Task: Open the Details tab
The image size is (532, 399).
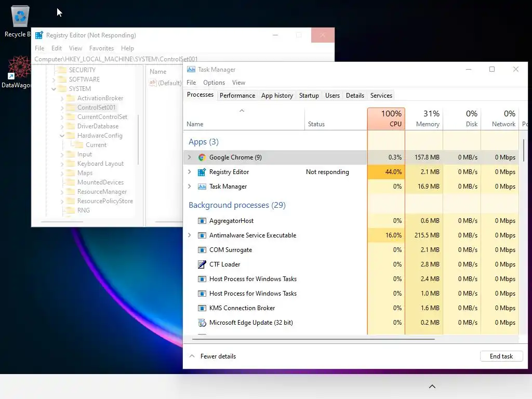Action: (355, 96)
